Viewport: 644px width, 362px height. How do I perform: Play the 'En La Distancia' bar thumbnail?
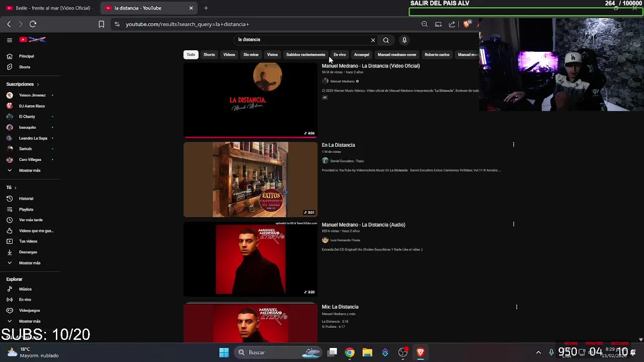[251, 179]
